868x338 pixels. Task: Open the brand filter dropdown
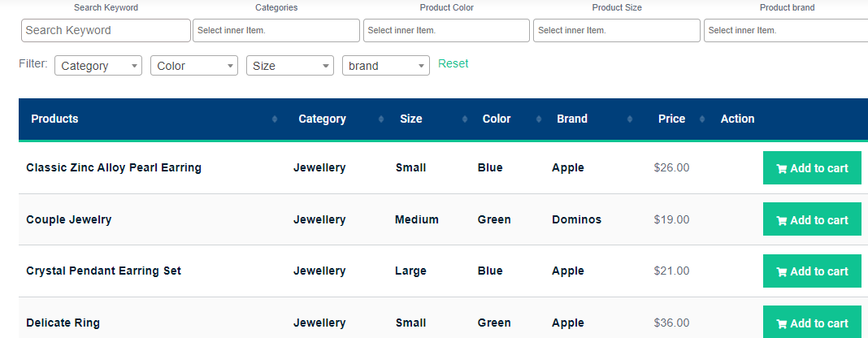tap(386, 66)
